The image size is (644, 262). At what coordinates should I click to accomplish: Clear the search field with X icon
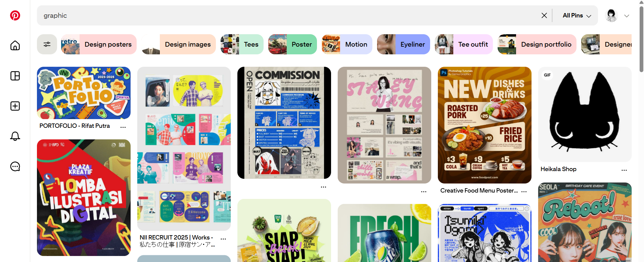544,15
